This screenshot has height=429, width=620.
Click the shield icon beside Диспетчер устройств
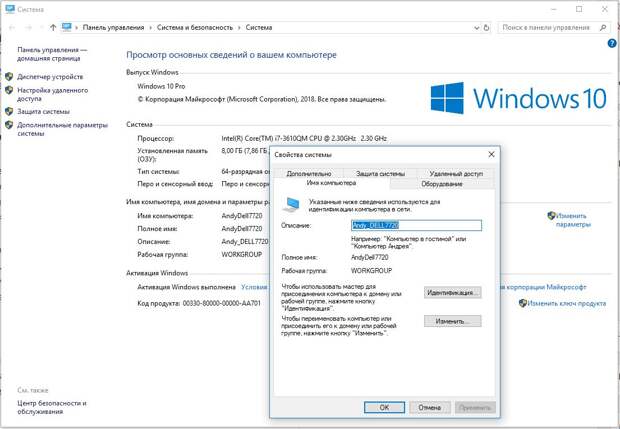9,77
